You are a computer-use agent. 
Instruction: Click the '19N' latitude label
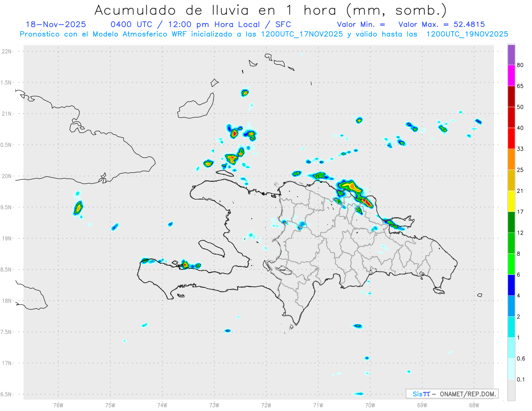7,238
